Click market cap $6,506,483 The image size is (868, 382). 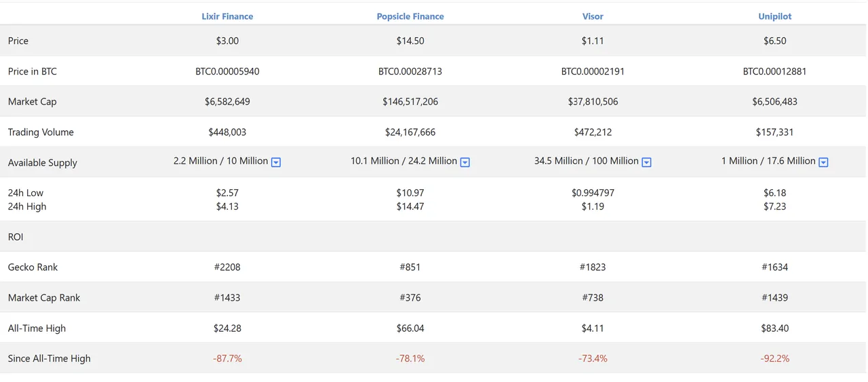point(774,102)
